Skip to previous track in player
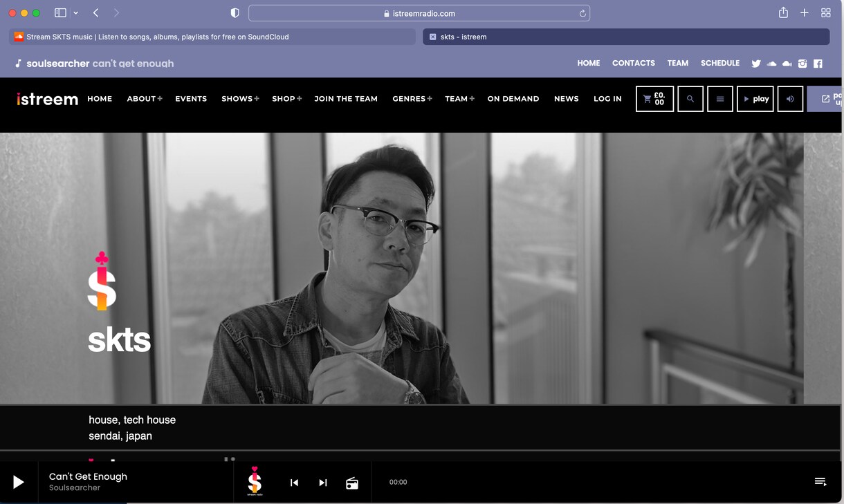This screenshot has height=504, width=844. (x=294, y=483)
